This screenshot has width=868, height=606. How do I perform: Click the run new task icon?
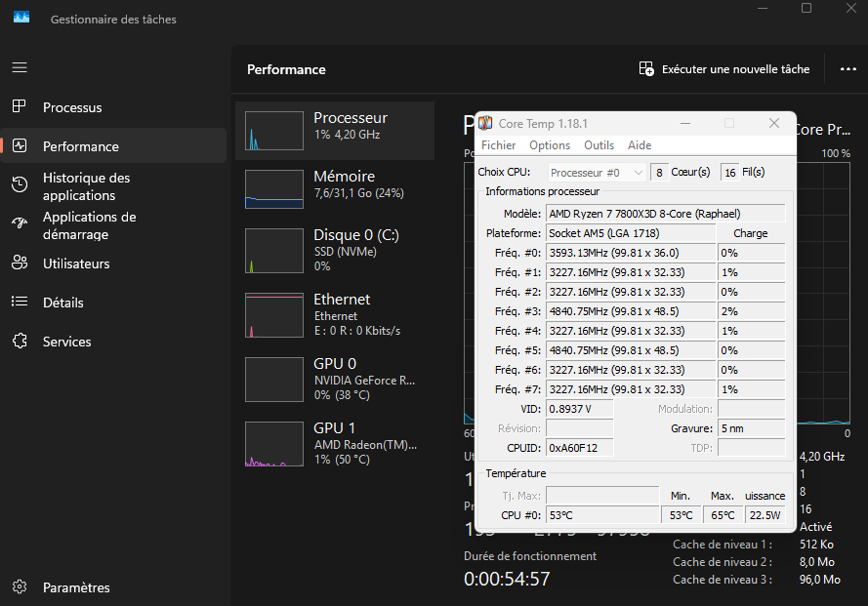646,68
